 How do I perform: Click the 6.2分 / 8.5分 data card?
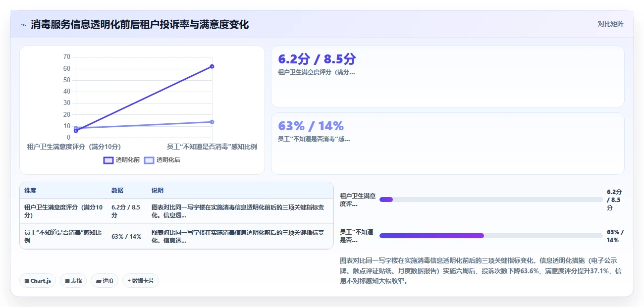coord(448,76)
